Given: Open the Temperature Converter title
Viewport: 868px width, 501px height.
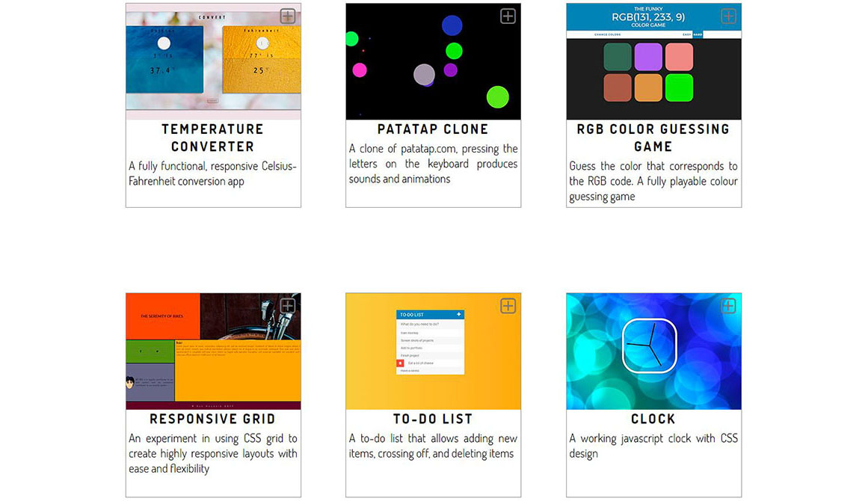Looking at the screenshot, I should coord(212,138).
